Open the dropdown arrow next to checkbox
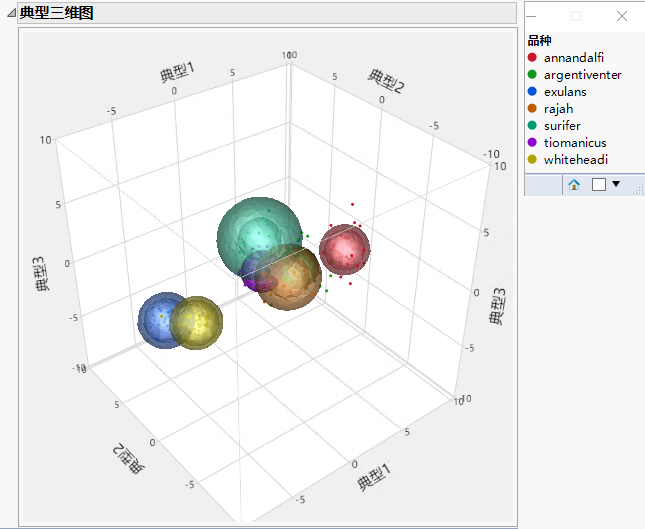Viewport: 645px width, 529px height. tap(616, 184)
